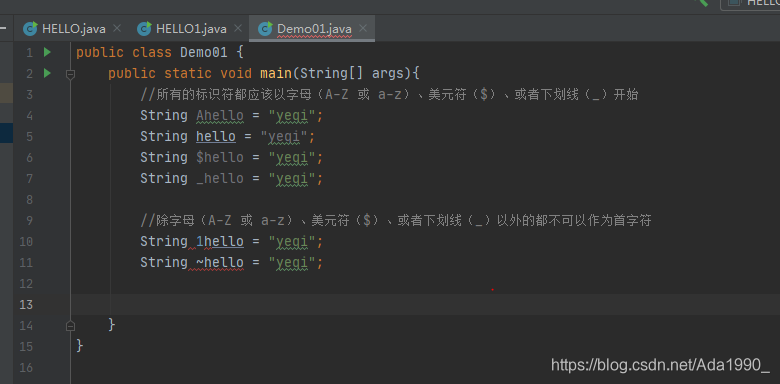780x384 pixels.
Task: Click the method name main
Action: tap(276, 74)
